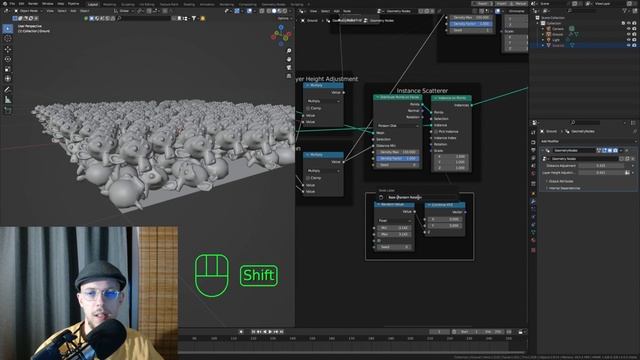Open the Float data type dropdown in Random Value

(x=394, y=220)
